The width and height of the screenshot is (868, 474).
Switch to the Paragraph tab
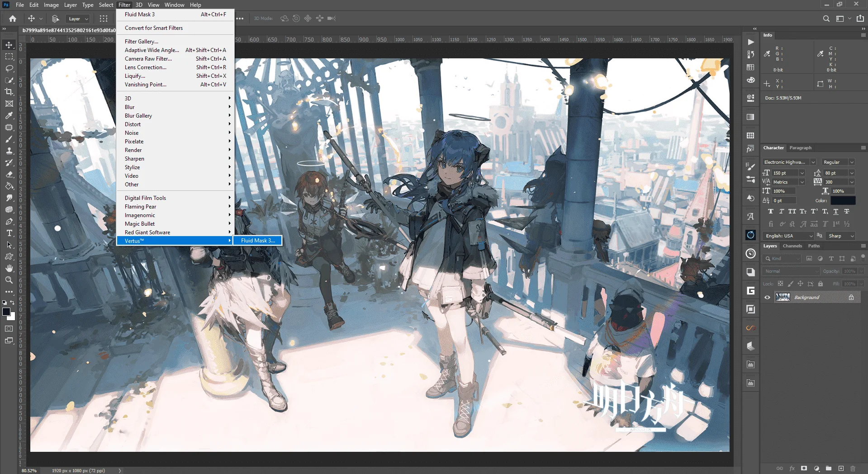(801, 148)
